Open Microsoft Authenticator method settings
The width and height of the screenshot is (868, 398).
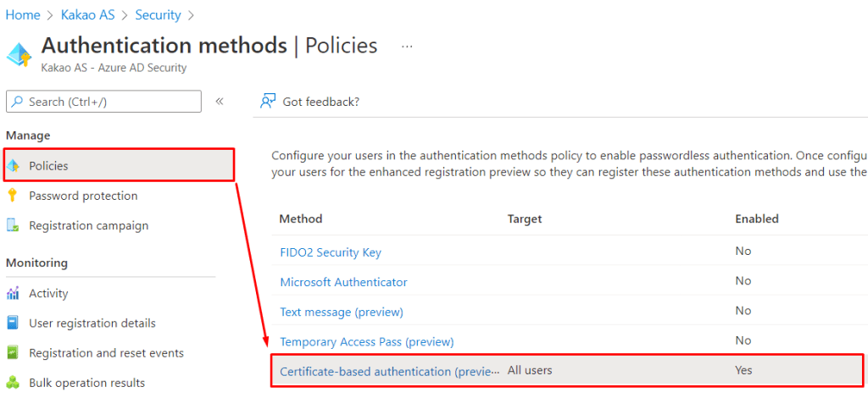click(343, 282)
